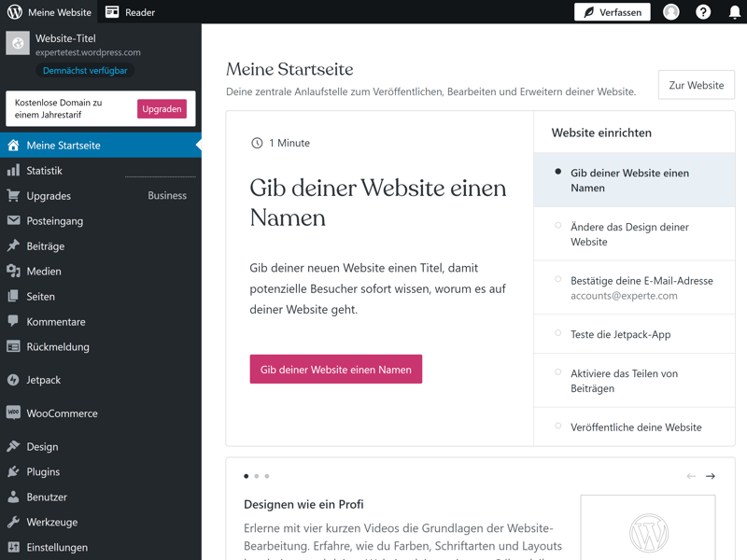Open the Medien menu item
The height and width of the screenshot is (560, 747).
coord(101,271)
